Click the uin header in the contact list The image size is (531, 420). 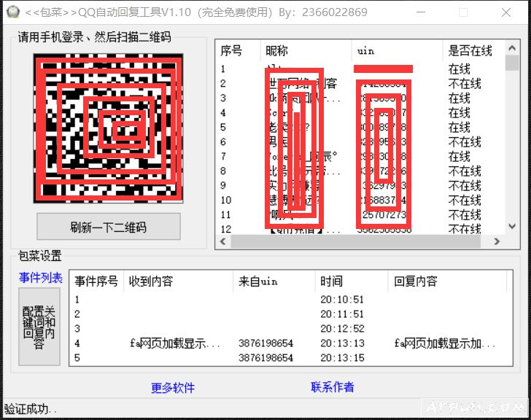(397, 51)
